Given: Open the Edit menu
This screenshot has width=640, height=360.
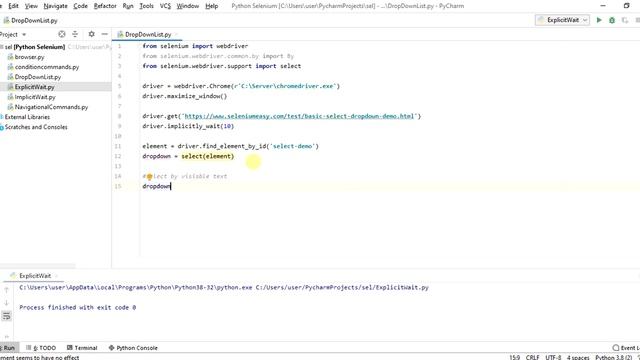Looking at the screenshot, I should tap(13, 6).
